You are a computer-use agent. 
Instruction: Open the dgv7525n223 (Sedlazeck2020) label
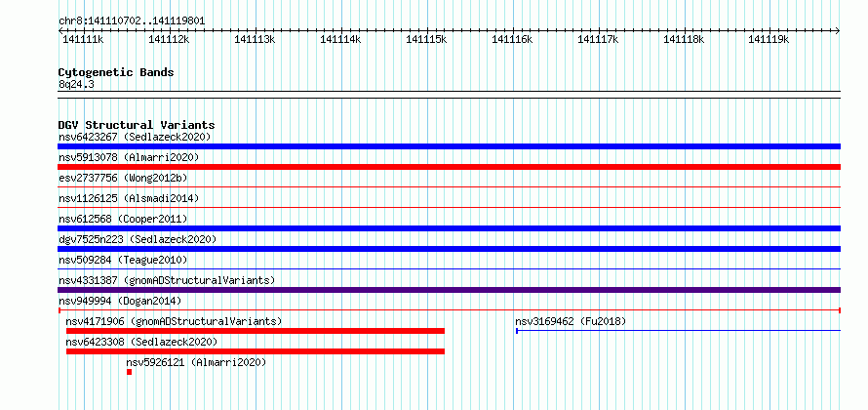click(138, 239)
